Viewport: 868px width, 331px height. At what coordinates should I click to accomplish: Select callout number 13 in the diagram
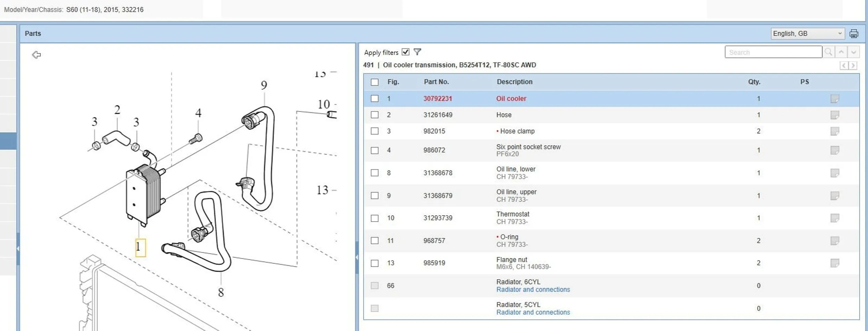click(x=322, y=190)
